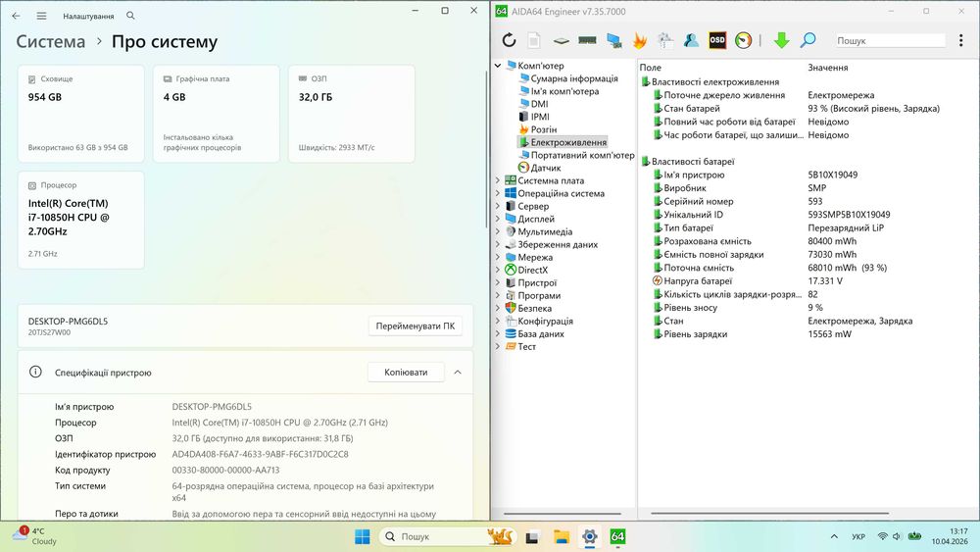
Task: Click the Settings gear icon on taskbar
Action: 589,536
